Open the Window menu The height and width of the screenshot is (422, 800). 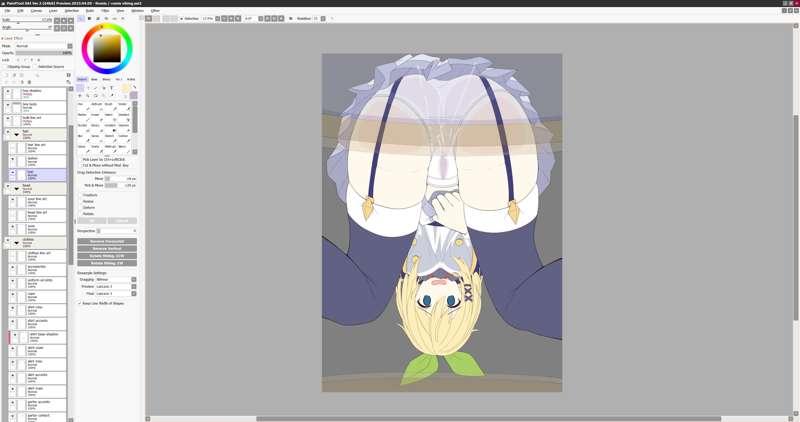click(x=137, y=10)
